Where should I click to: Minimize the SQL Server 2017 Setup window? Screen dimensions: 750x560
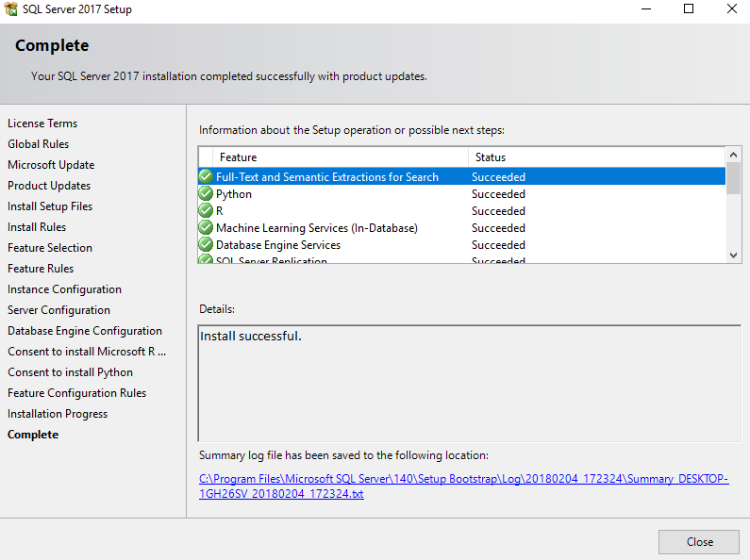coord(646,8)
